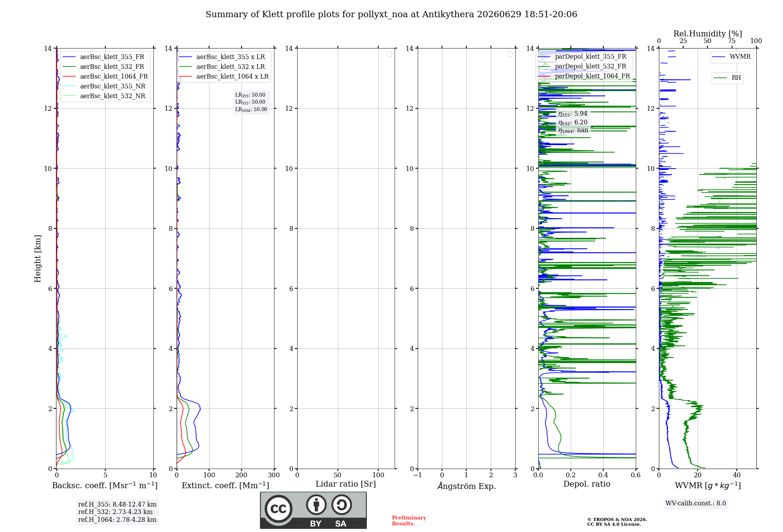Click the LR532: 50.00 annotation
This screenshot has height=532, width=783.
[x=250, y=102]
